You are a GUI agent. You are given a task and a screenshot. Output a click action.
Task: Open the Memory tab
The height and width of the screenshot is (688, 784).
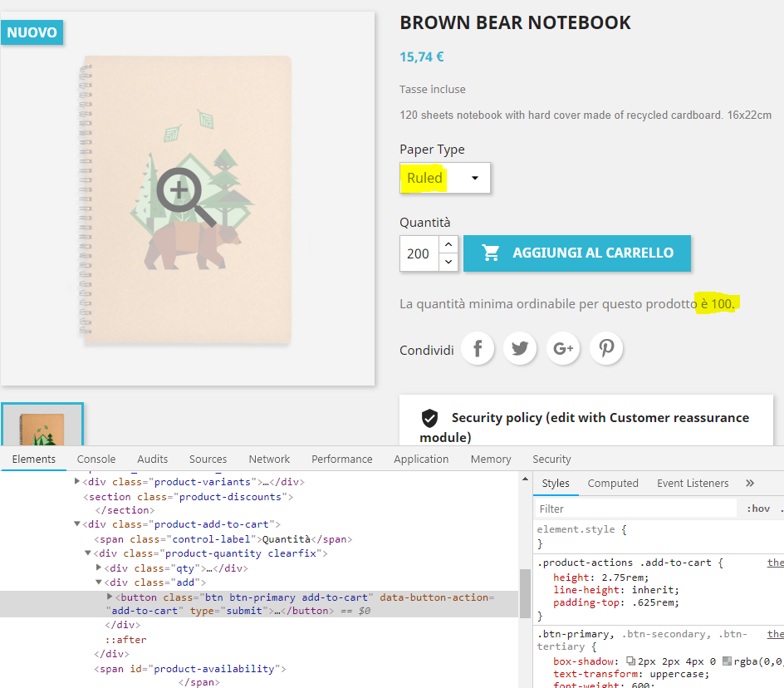[491, 459]
